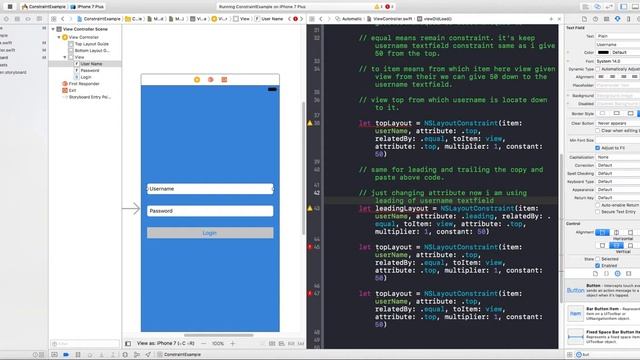Select Storyboard Entry Point row
This screenshot has height=360, width=640.
[x=86, y=97]
